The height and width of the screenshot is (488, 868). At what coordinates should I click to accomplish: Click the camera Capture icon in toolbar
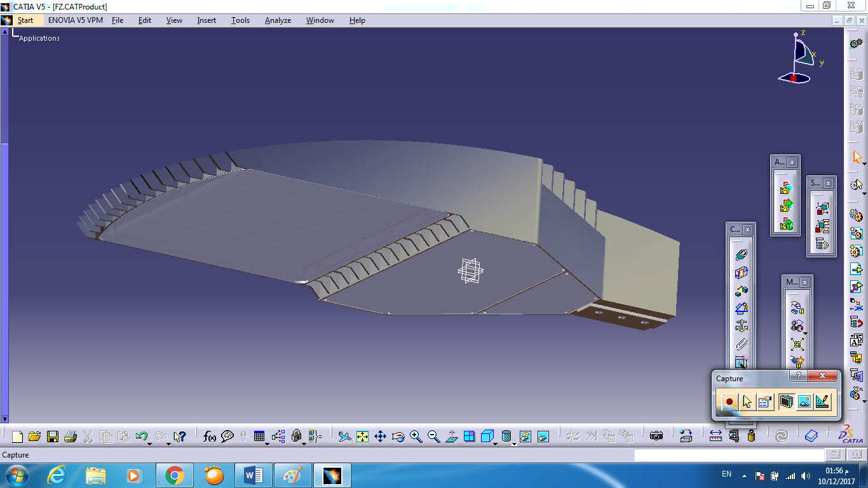[656, 437]
